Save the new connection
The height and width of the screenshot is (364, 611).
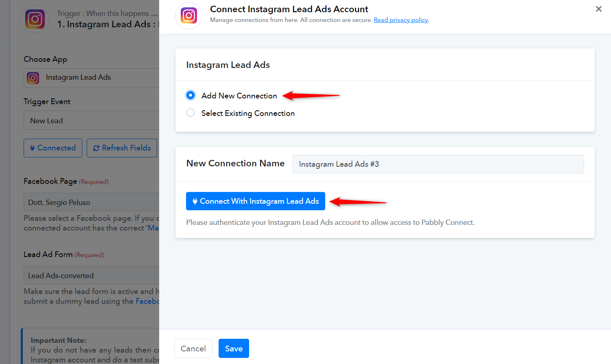coord(234,348)
